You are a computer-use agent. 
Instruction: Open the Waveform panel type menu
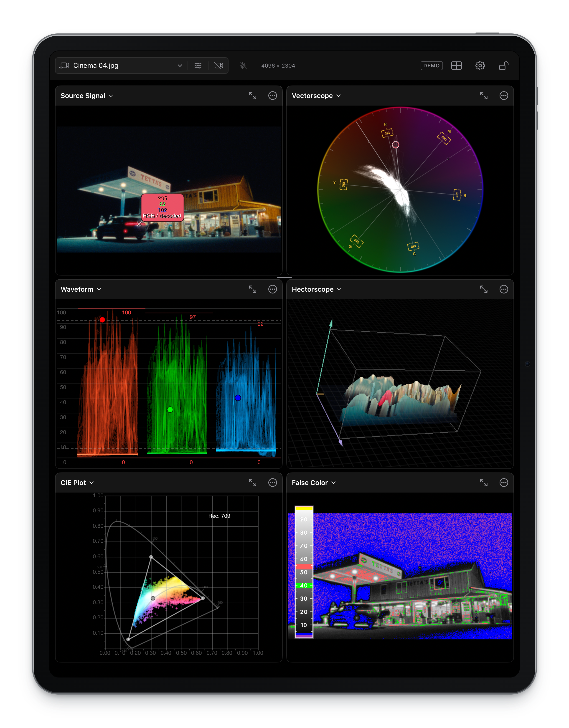(81, 289)
